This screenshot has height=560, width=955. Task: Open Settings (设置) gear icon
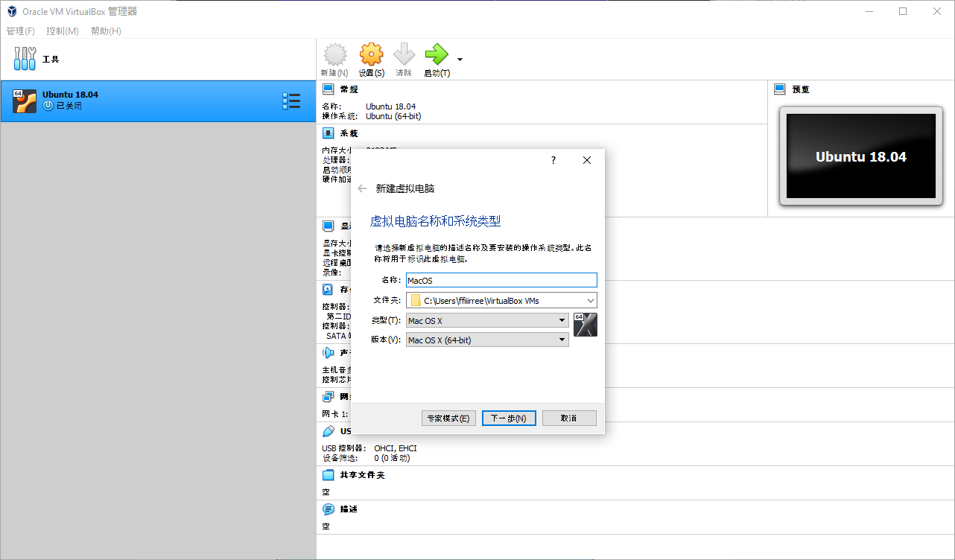(x=371, y=54)
